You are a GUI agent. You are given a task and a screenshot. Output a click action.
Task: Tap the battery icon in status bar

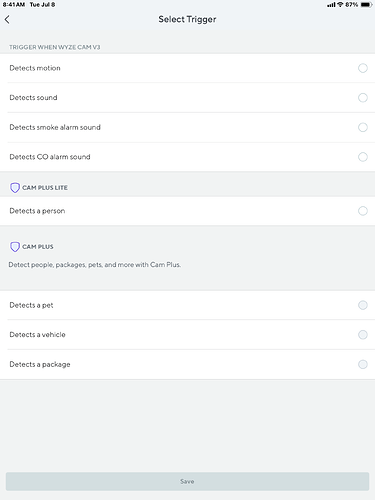pyautogui.click(x=366, y=5)
